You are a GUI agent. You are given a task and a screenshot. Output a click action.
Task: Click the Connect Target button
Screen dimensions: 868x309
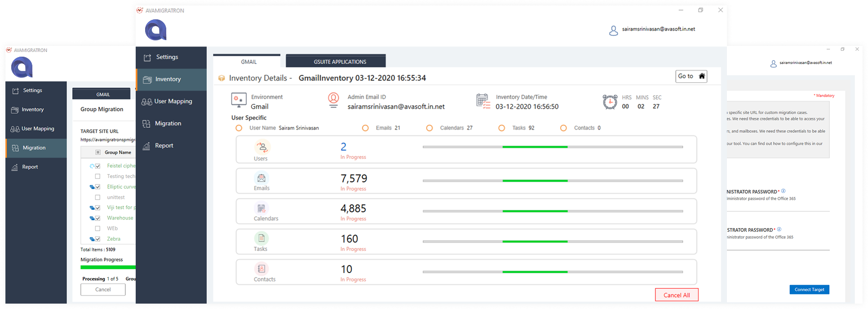[x=809, y=290]
